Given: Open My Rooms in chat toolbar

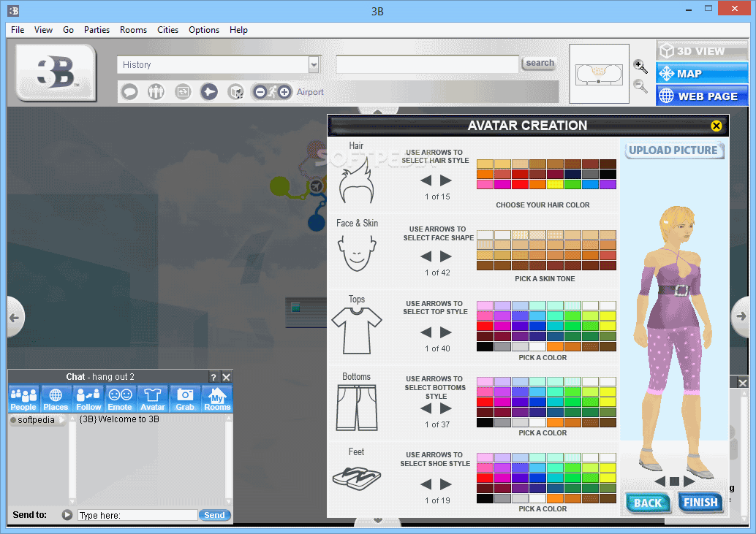Looking at the screenshot, I should click(217, 399).
